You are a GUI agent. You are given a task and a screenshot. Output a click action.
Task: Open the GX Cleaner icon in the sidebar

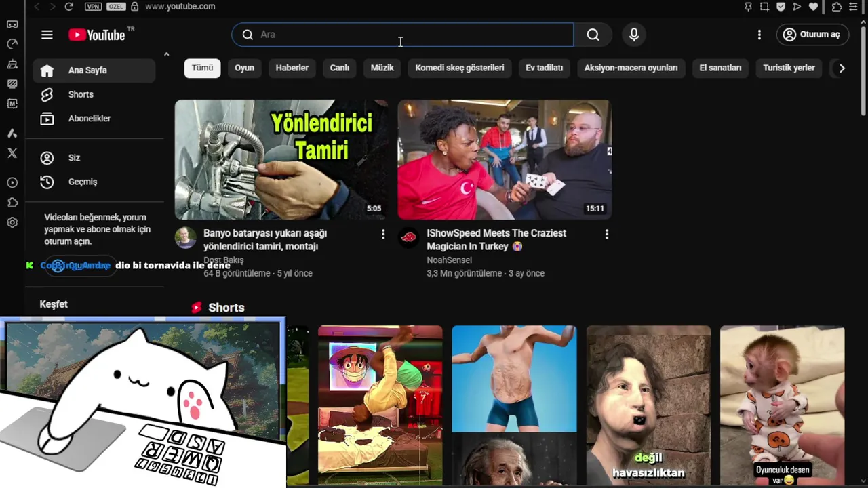(x=12, y=64)
